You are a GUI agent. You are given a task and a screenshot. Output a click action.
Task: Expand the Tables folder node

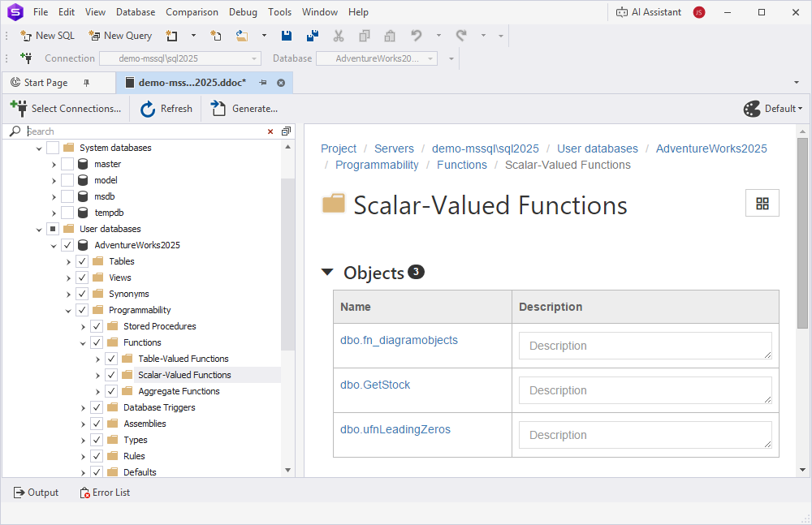point(68,262)
